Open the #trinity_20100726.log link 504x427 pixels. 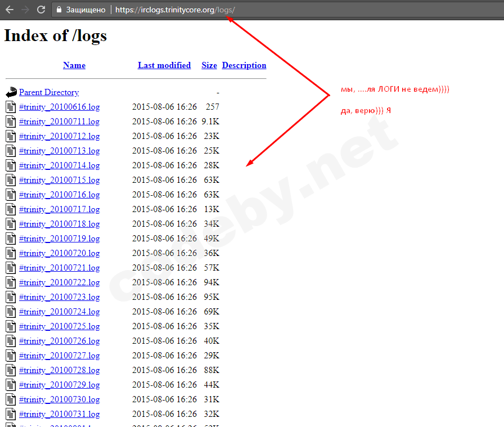[x=60, y=341]
